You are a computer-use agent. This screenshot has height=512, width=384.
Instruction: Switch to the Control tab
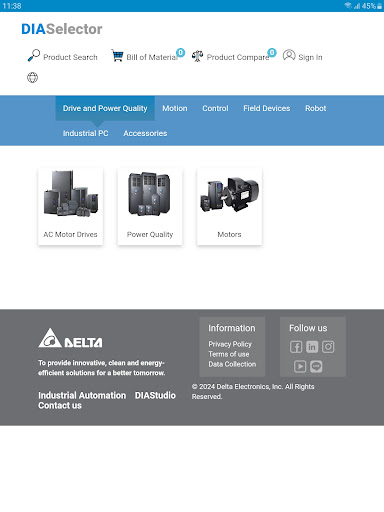tap(215, 108)
